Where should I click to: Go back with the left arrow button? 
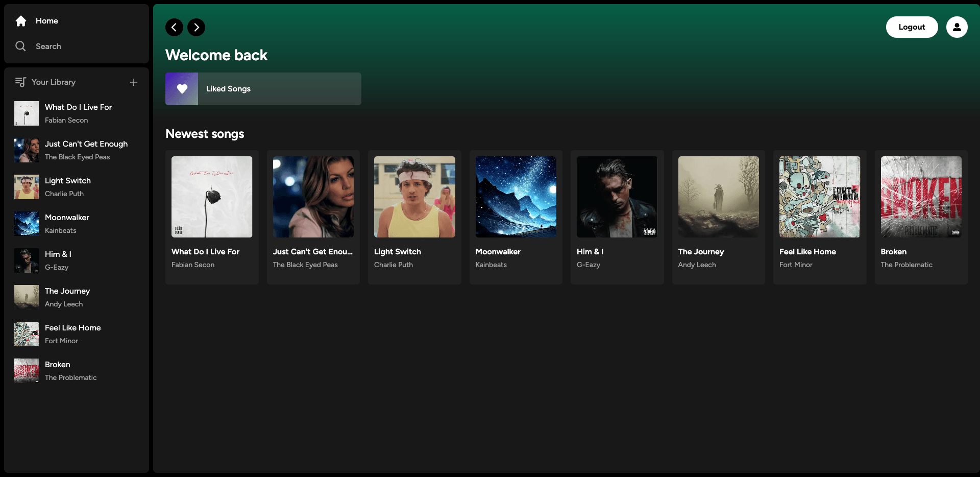pos(174,27)
